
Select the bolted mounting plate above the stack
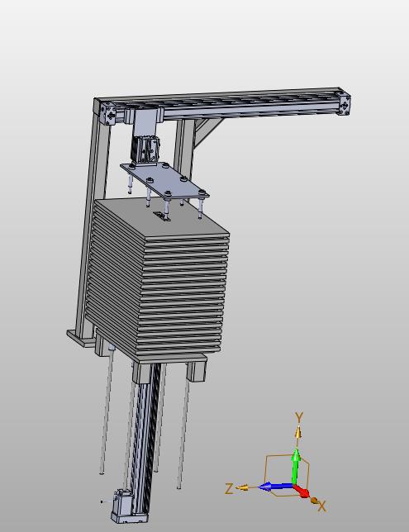pos(164,180)
